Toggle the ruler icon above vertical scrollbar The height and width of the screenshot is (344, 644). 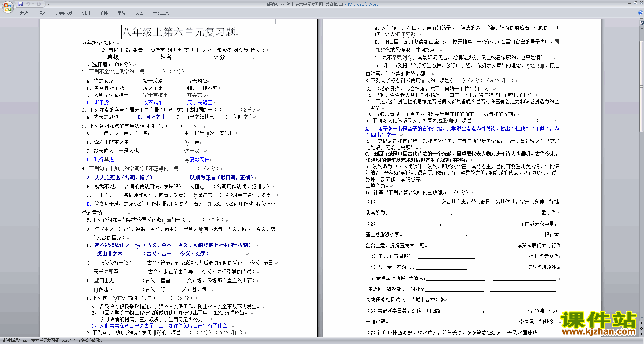pyautogui.click(x=642, y=23)
